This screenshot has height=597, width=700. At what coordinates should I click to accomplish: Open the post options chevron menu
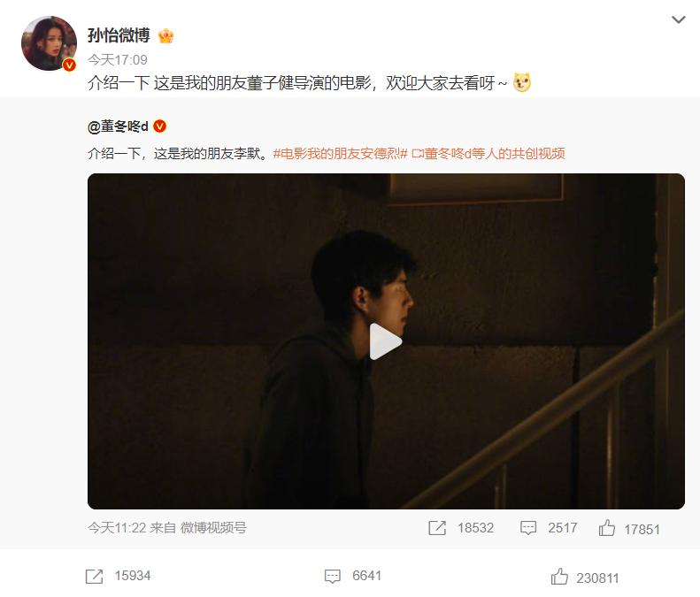(x=678, y=19)
